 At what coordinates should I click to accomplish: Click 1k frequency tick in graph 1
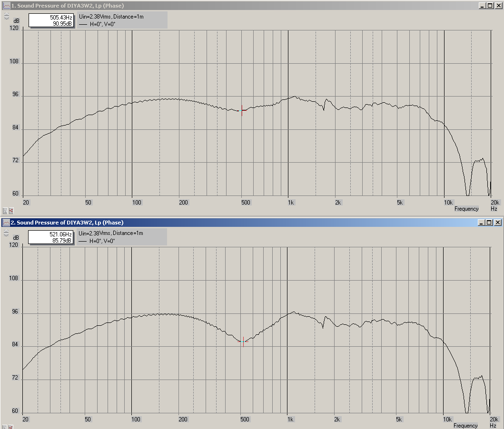tap(291, 203)
